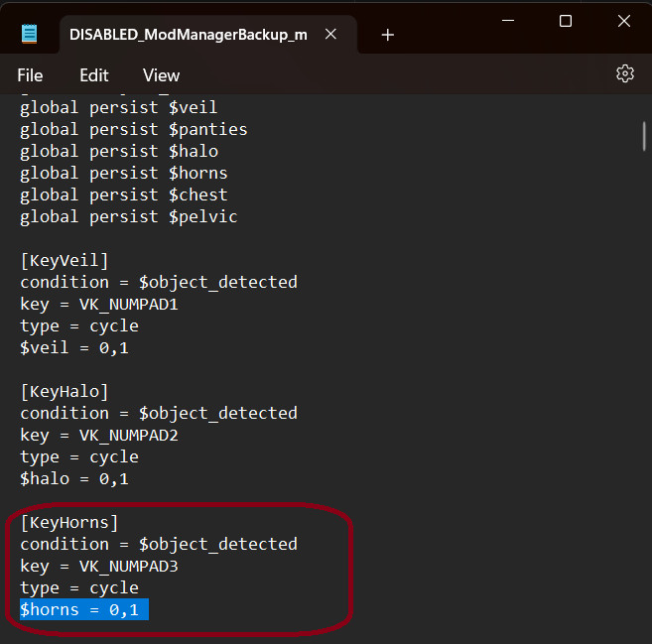652x644 pixels.
Task: Open Notepad settings gear icon
Action: [624, 74]
